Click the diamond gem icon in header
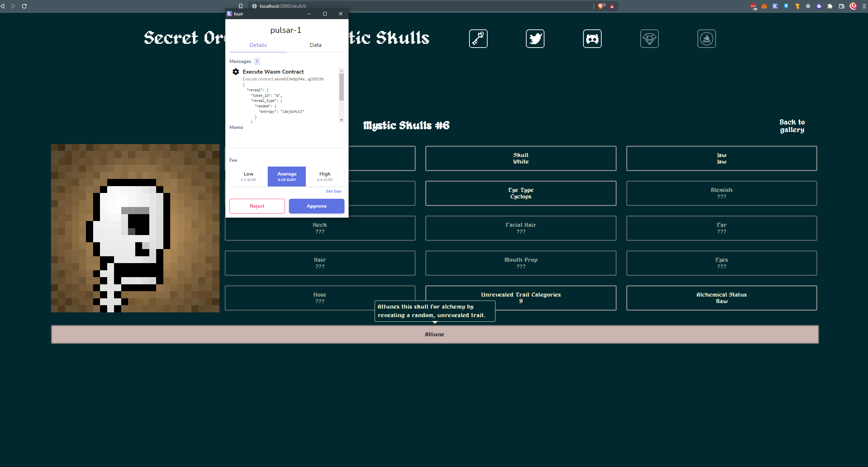Screen dimensions: 868x467 click(x=649, y=39)
